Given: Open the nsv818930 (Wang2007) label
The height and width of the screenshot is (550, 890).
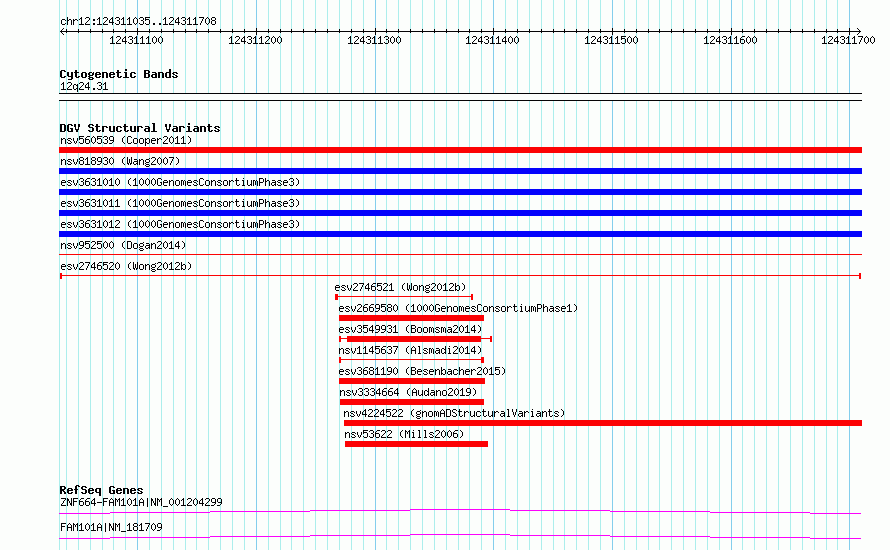Looking at the screenshot, I should [120, 161].
